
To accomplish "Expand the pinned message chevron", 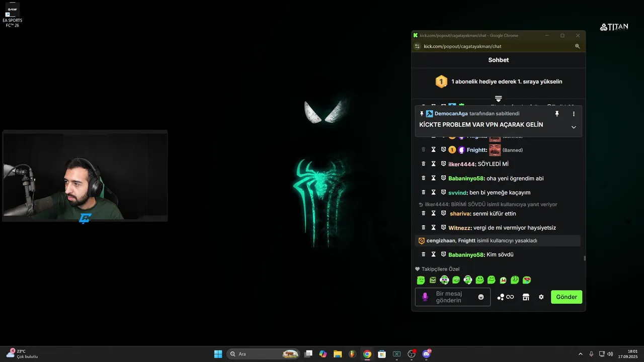I will 574,127.
